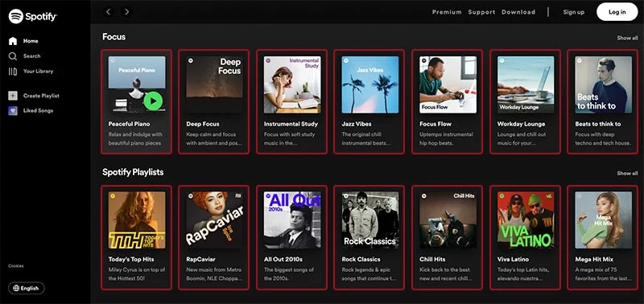Select Home in the sidebar
This screenshot has width=644, height=304.
31,41
